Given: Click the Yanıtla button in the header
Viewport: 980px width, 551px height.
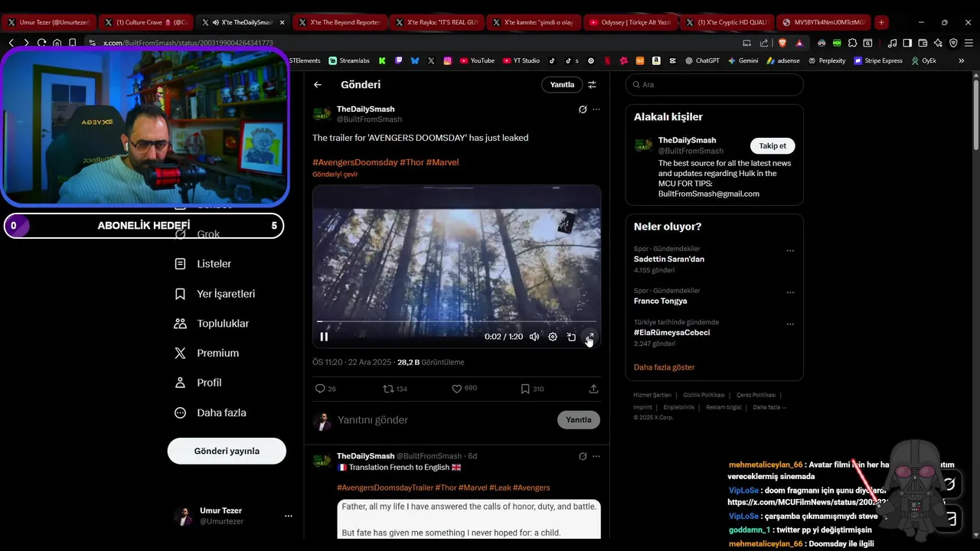Looking at the screenshot, I should point(562,85).
